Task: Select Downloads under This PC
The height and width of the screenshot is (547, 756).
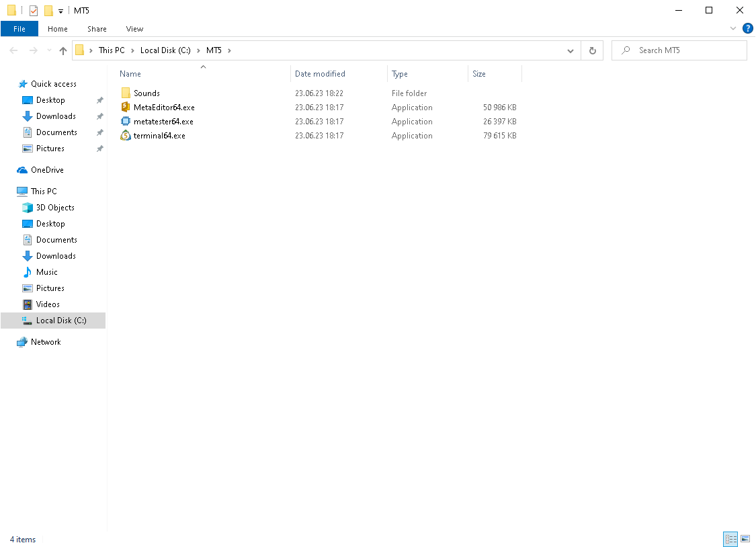Action: pyautogui.click(x=56, y=256)
